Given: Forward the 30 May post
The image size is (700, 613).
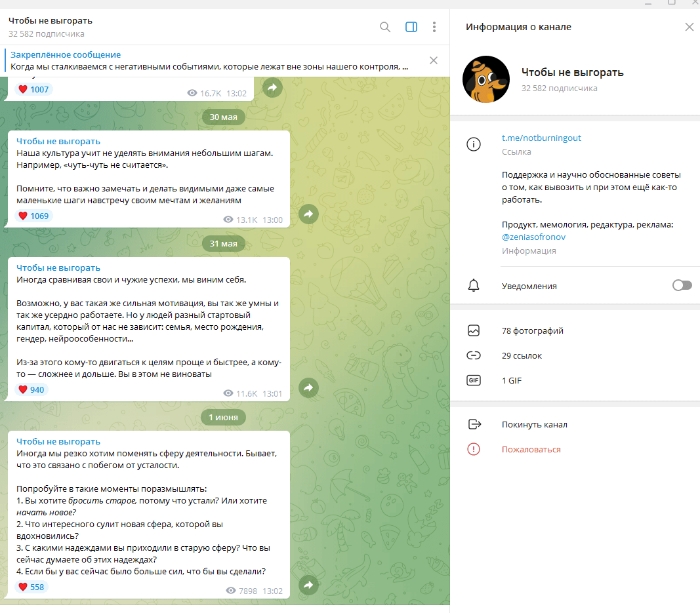Looking at the screenshot, I should [x=308, y=213].
